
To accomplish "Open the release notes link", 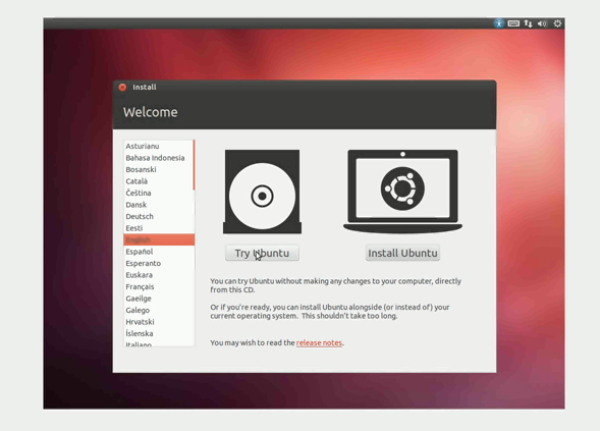I will click(319, 343).
